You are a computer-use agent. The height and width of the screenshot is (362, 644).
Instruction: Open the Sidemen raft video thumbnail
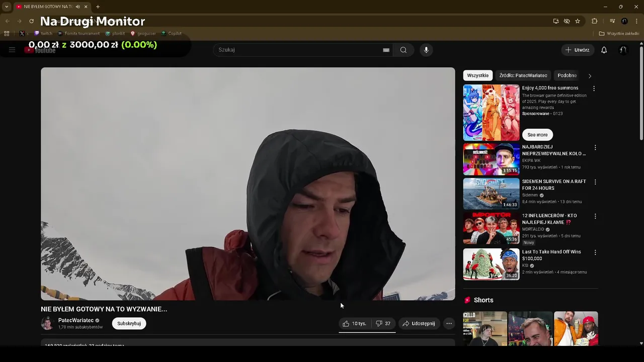[491, 194]
